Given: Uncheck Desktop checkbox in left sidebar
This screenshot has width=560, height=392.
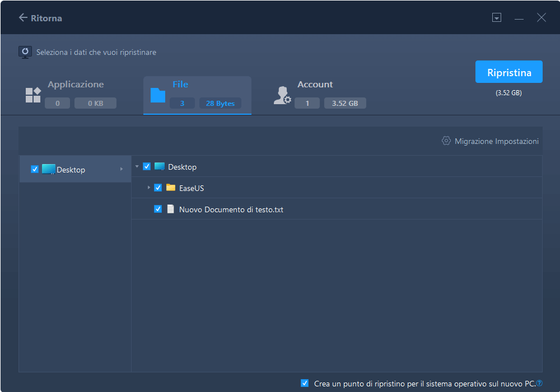Looking at the screenshot, I should point(35,169).
